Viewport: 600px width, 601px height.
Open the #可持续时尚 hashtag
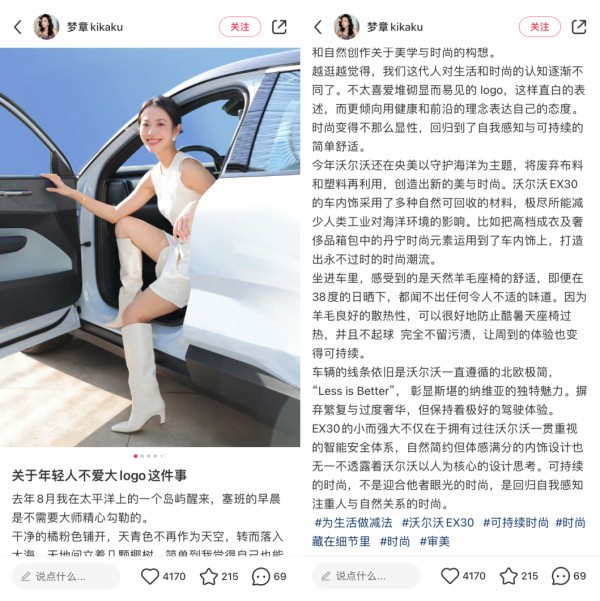tap(516, 523)
